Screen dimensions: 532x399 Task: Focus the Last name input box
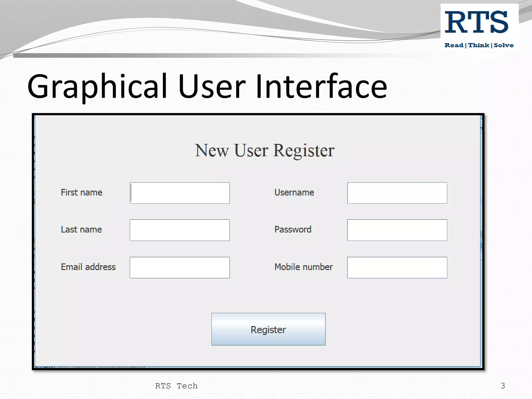click(x=180, y=230)
